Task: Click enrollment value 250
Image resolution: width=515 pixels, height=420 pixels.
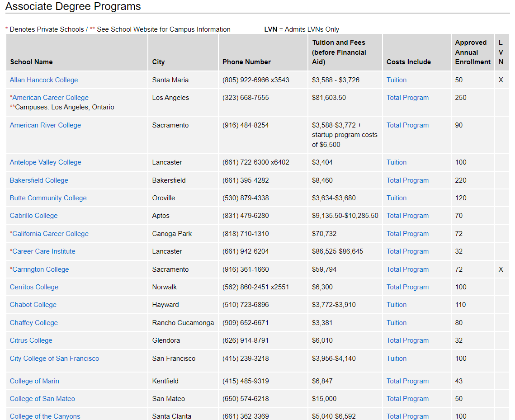Action: [x=460, y=98]
